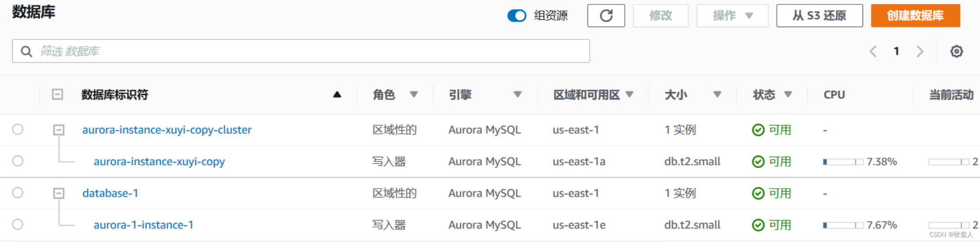
Task: Click the 创建数据库 button
Action: pyautogui.click(x=915, y=16)
